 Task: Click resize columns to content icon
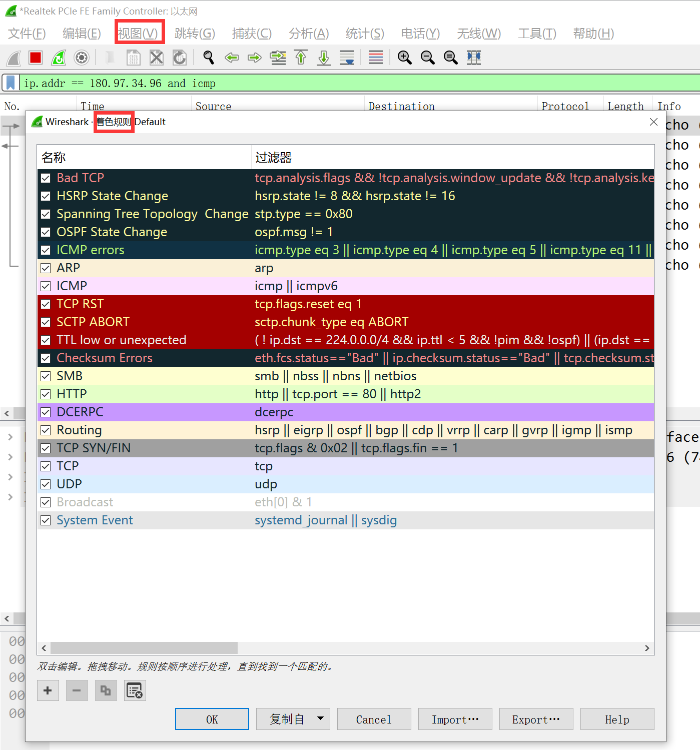473,58
